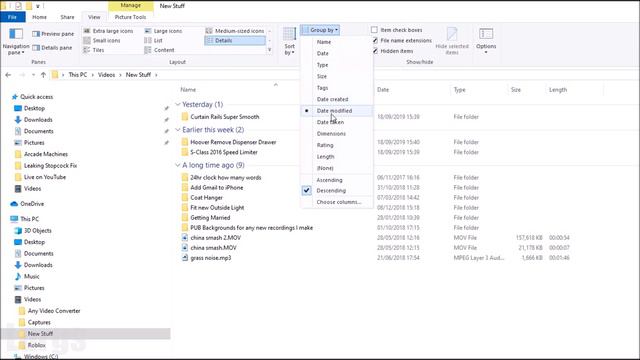Click chevron after This PC breadcrumb
The height and width of the screenshot is (360, 640).
[x=93, y=75]
